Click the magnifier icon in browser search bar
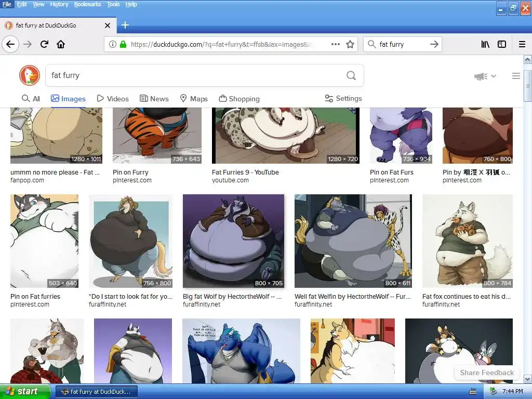The image size is (532, 399). (x=372, y=44)
